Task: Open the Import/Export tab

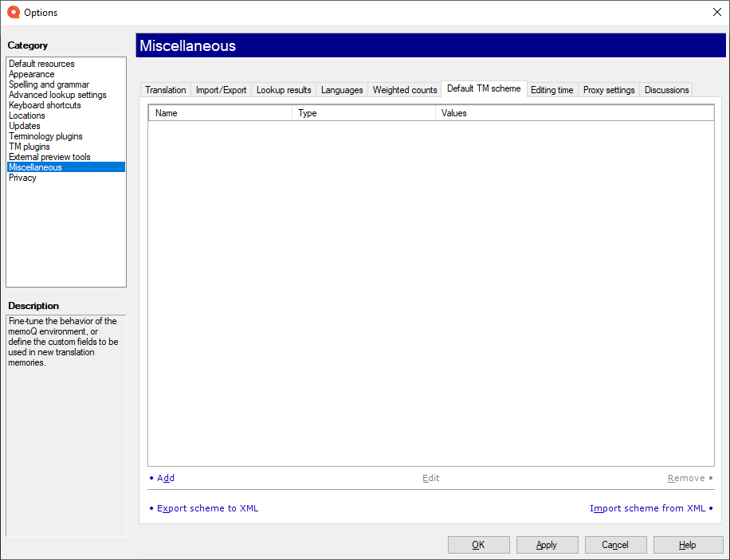Action: [221, 89]
